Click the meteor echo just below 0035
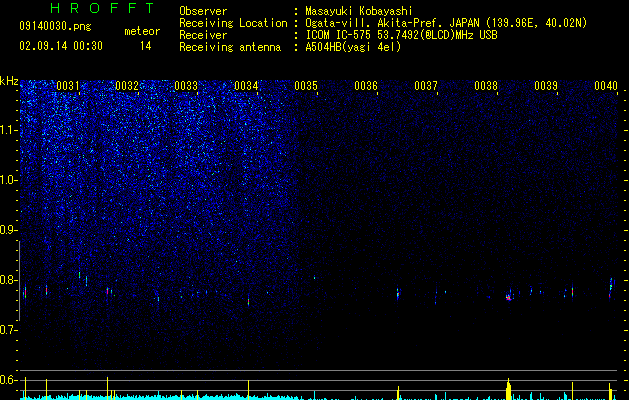629x400 pixels. [314, 278]
